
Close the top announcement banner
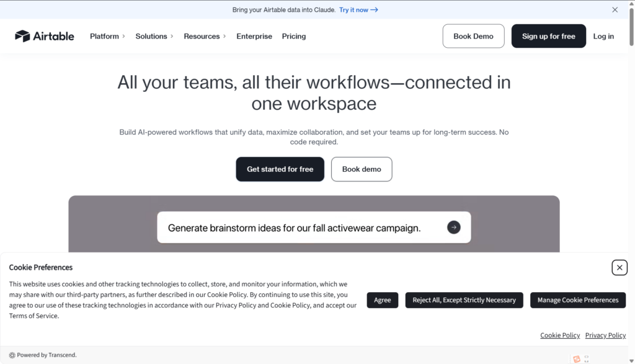click(x=615, y=10)
